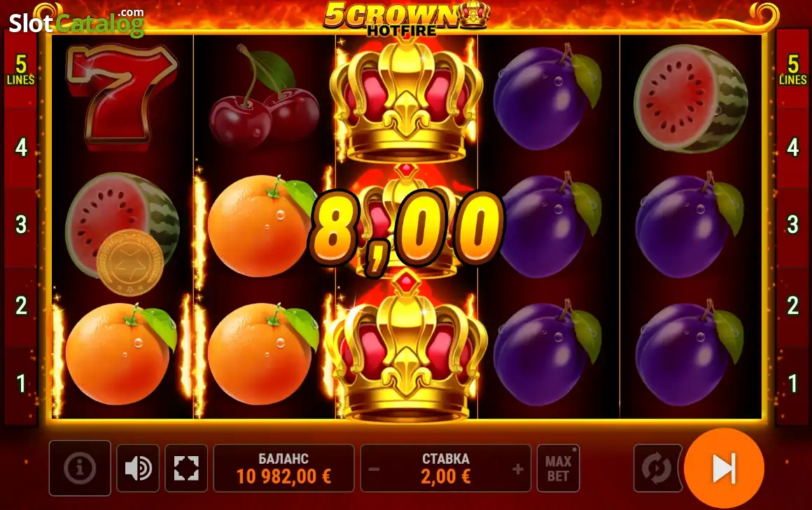
Task: Set the MAX BET
Action: coord(559,468)
